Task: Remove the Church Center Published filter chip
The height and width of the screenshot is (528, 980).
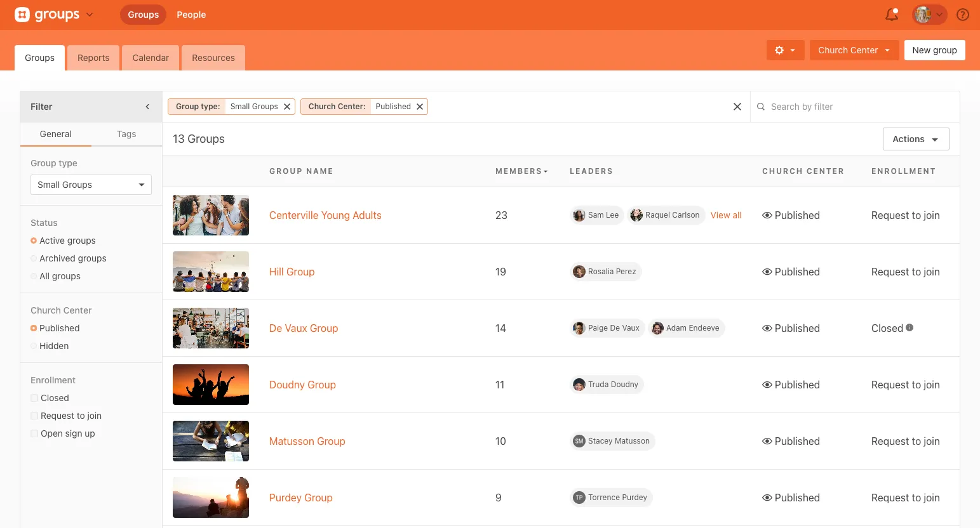Action: tap(420, 107)
